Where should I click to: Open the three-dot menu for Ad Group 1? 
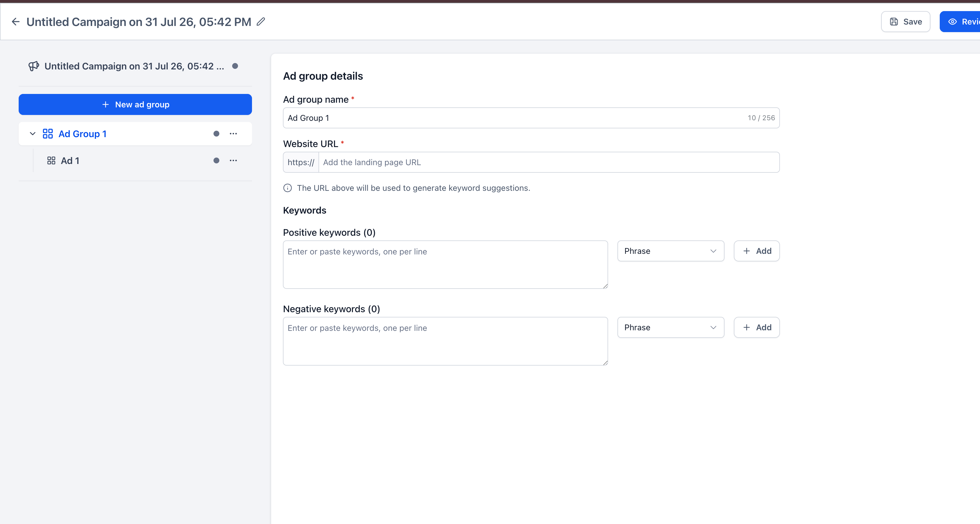pyautogui.click(x=233, y=134)
